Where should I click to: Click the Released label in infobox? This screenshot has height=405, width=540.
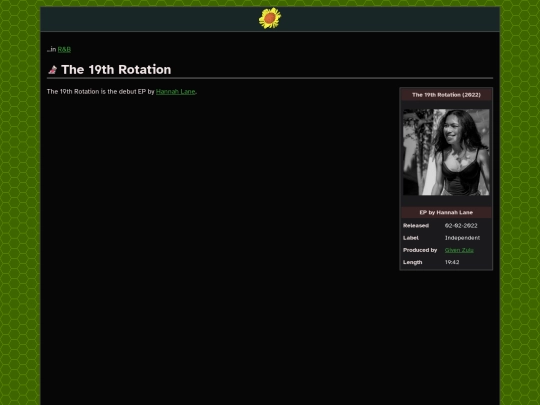[416, 226]
